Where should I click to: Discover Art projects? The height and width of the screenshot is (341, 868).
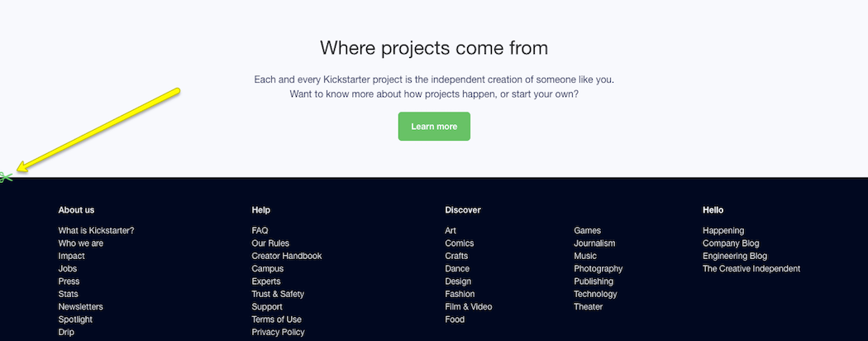(451, 231)
